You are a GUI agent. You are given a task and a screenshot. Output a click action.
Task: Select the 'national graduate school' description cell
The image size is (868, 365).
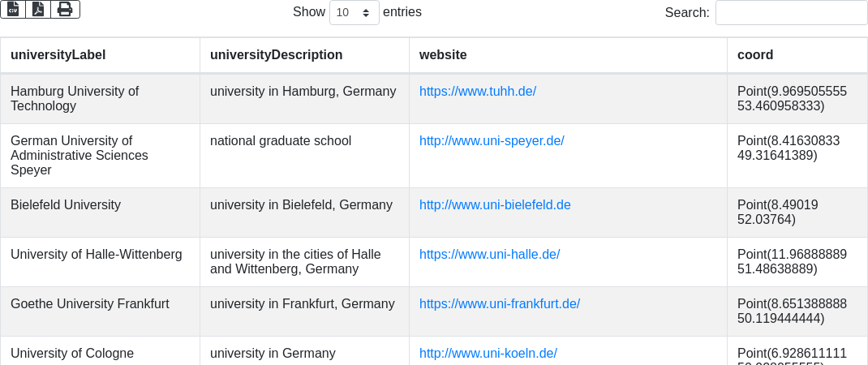click(304, 156)
